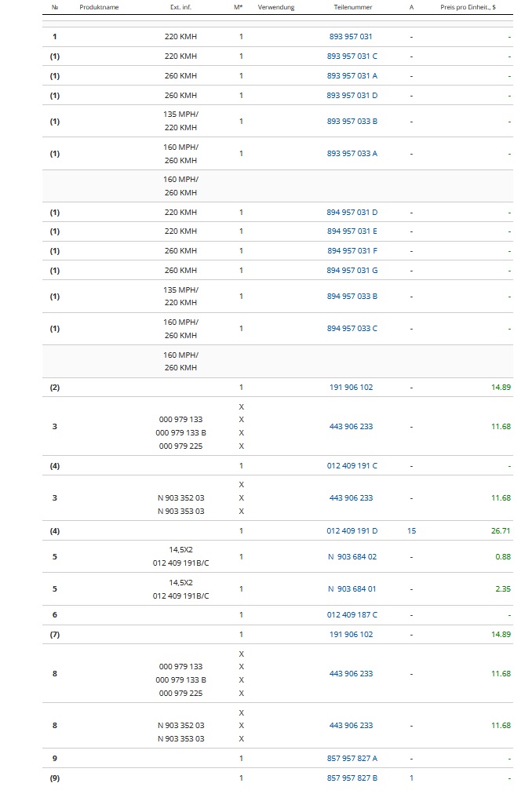Select part number 012 409 187 C

tap(352, 615)
